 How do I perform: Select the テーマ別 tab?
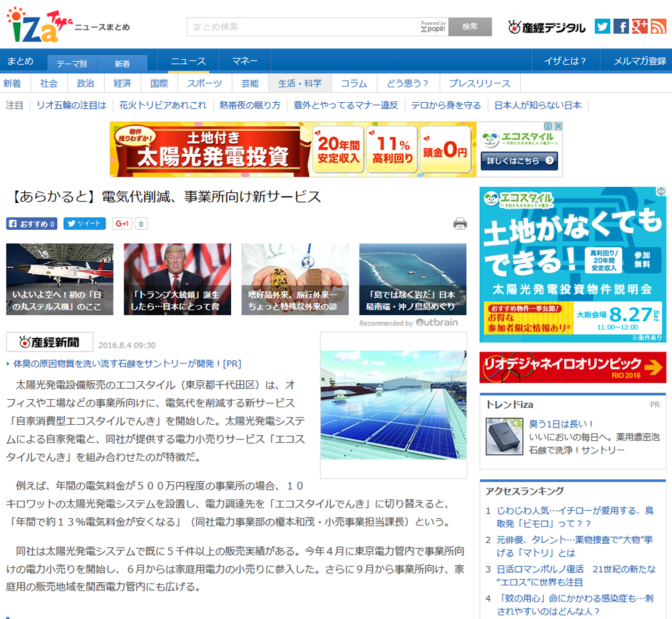point(72,63)
